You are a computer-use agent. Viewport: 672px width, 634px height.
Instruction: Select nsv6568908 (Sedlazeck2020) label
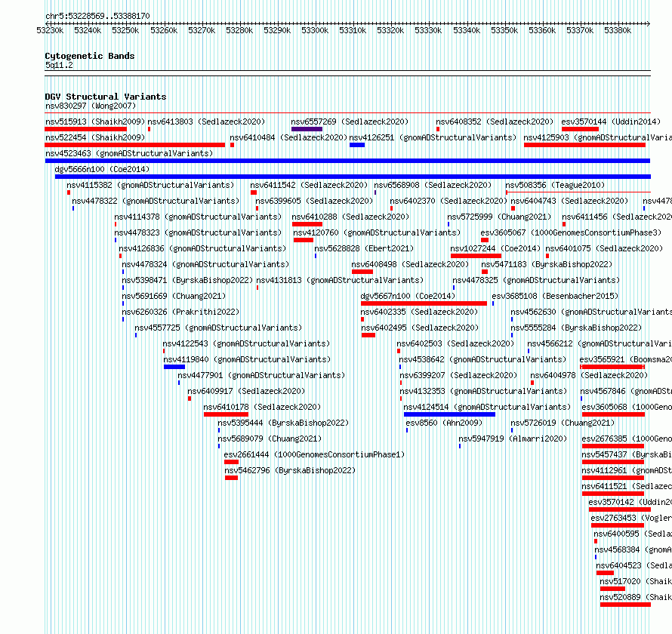tap(433, 185)
